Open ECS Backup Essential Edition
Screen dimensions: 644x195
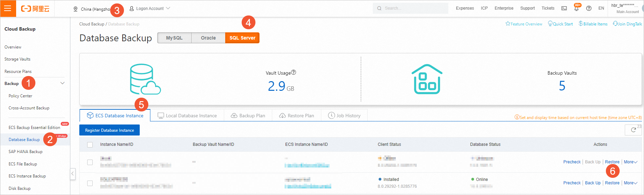(x=34, y=128)
